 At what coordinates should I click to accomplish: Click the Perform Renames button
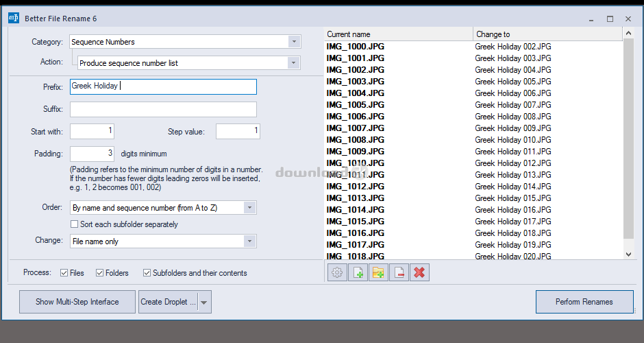coord(584,302)
